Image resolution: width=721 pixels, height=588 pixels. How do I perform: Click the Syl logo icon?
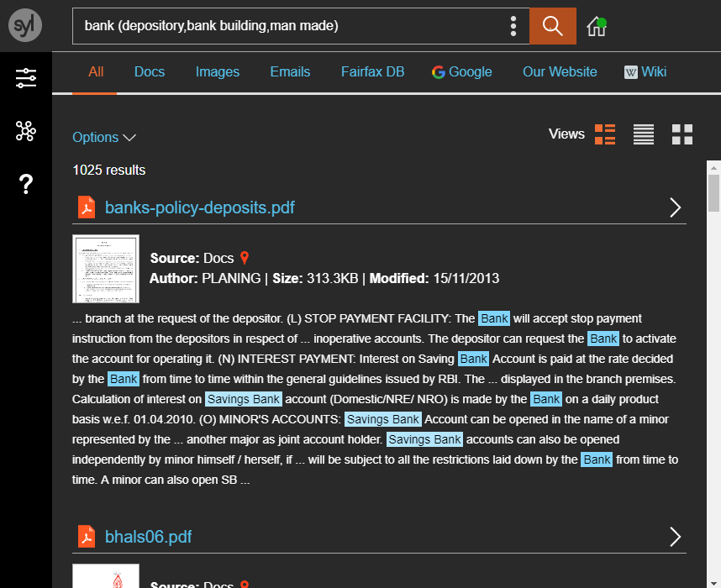point(25,26)
